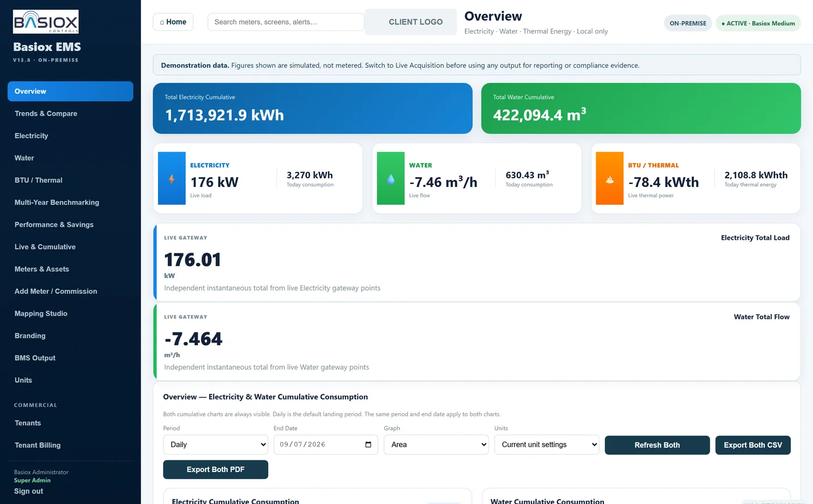Screen dimensions: 813x504
Task: Open the Period dropdown
Action: coord(215,445)
